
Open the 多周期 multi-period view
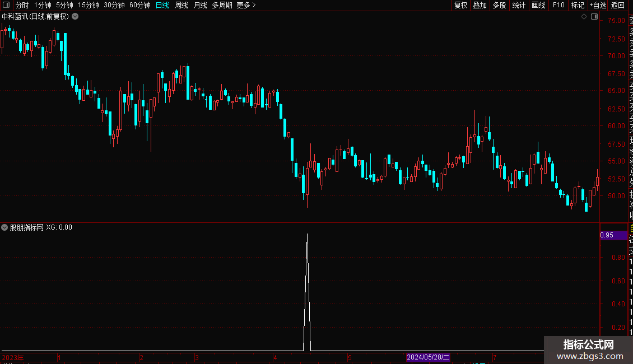click(222, 5)
